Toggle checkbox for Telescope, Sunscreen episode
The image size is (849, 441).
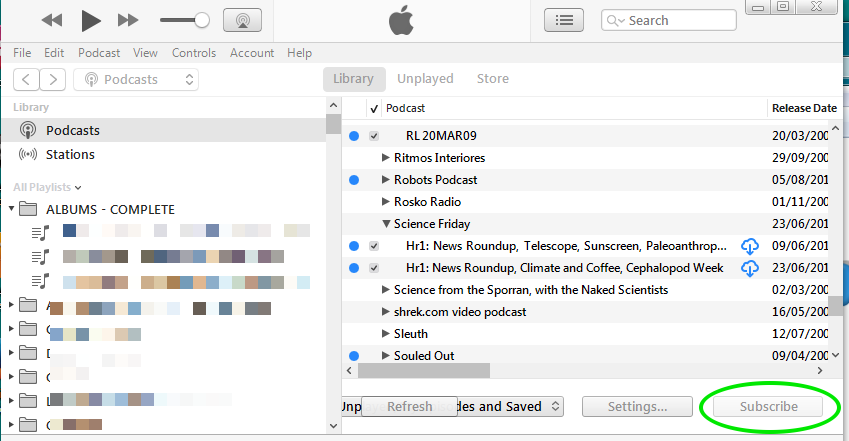[x=374, y=246]
